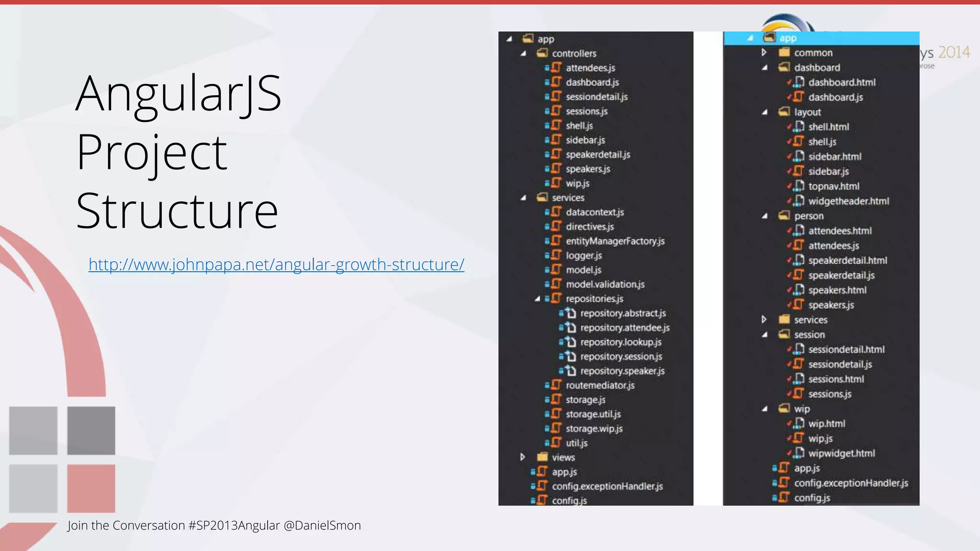
Task: Select sidebar.js in the controllers folder
Action: pos(585,140)
